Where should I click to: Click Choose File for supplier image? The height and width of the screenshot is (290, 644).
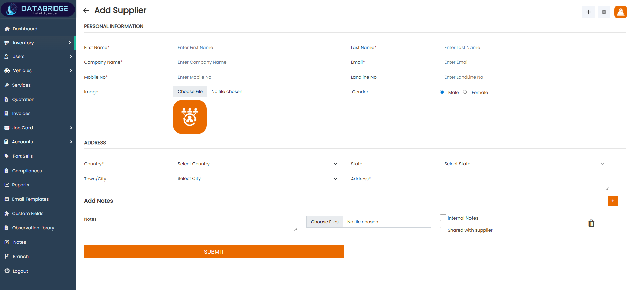pyautogui.click(x=190, y=92)
